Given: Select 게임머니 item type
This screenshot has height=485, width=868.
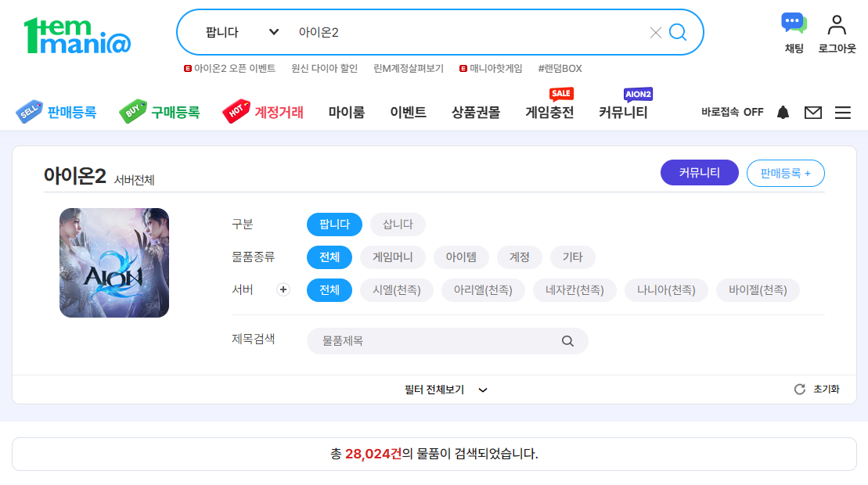Looking at the screenshot, I should point(392,257).
